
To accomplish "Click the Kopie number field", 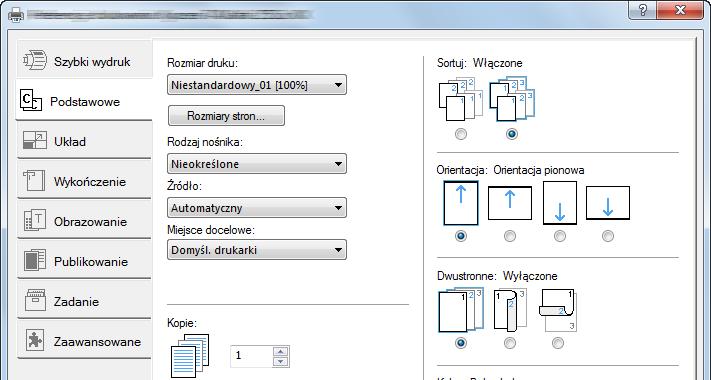I will (252, 356).
